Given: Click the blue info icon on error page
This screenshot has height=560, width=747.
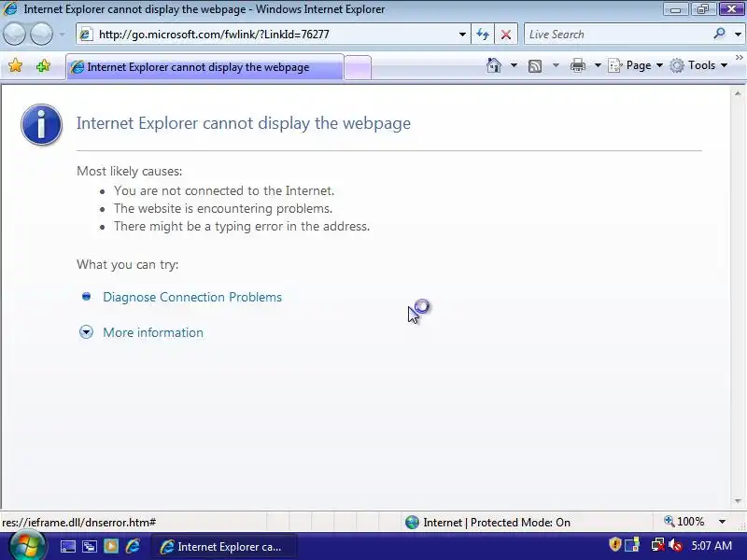Looking at the screenshot, I should coord(41,124).
